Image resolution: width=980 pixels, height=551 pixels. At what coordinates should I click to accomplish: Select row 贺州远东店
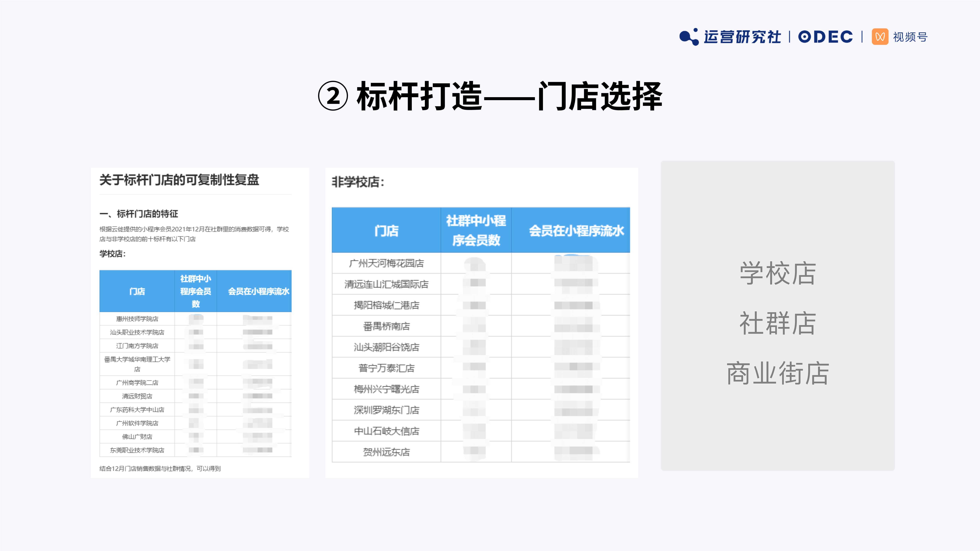coord(481,452)
